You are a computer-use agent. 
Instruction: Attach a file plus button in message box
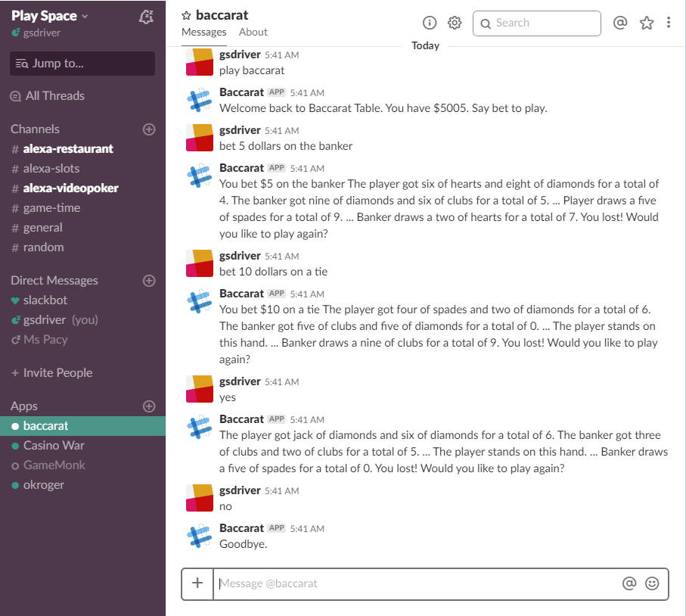(197, 583)
